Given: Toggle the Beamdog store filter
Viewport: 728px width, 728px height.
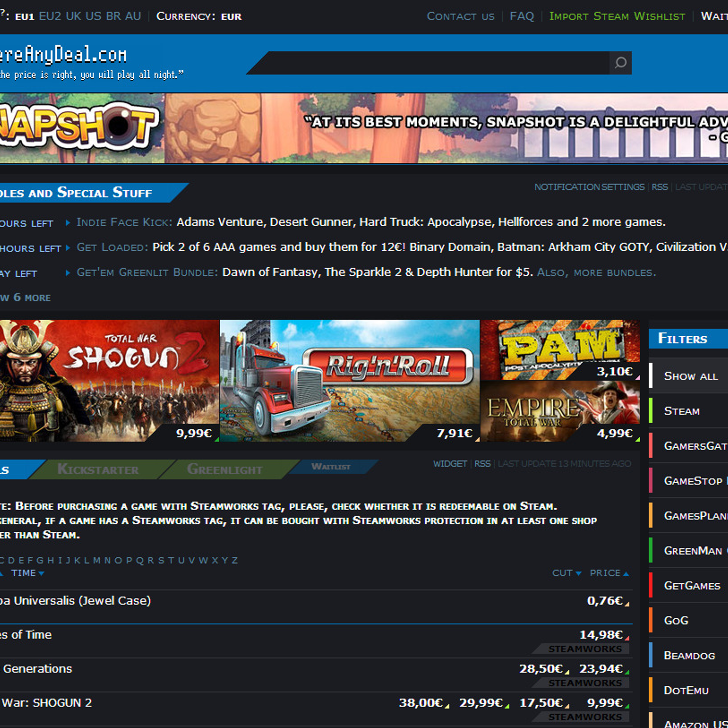Looking at the screenshot, I should 689,655.
